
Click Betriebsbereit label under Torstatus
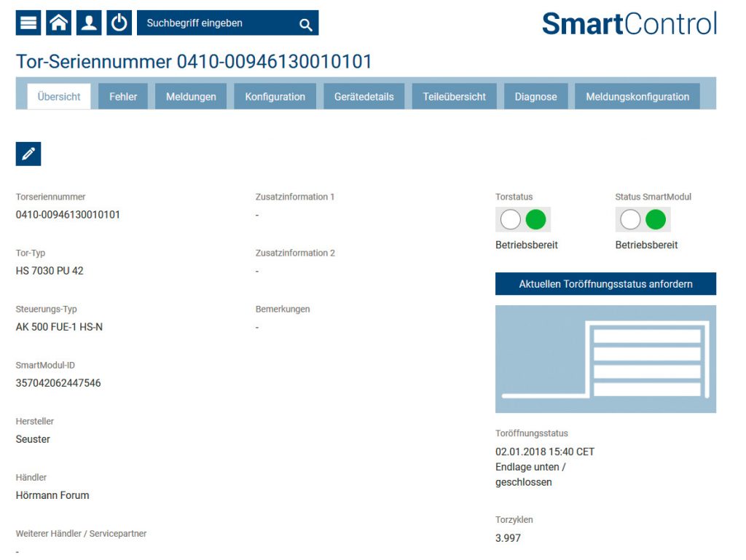(x=527, y=245)
